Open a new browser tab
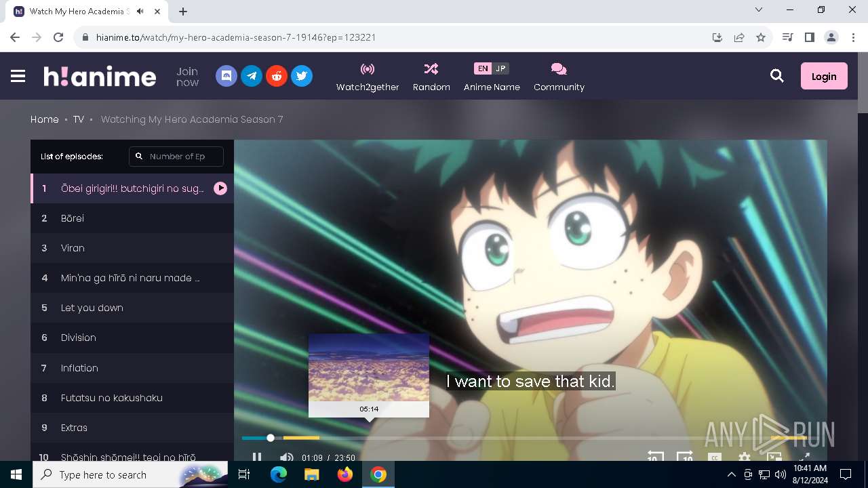 point(183,12)
